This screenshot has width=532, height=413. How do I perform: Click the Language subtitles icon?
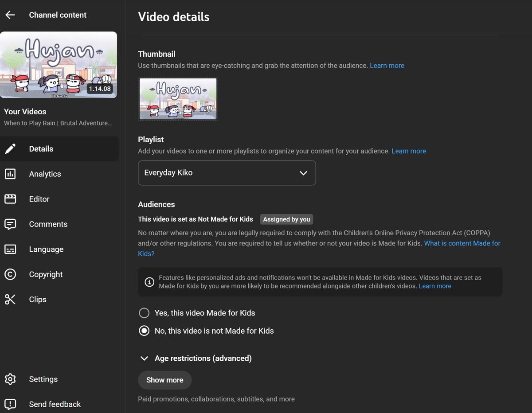point(10,249)
